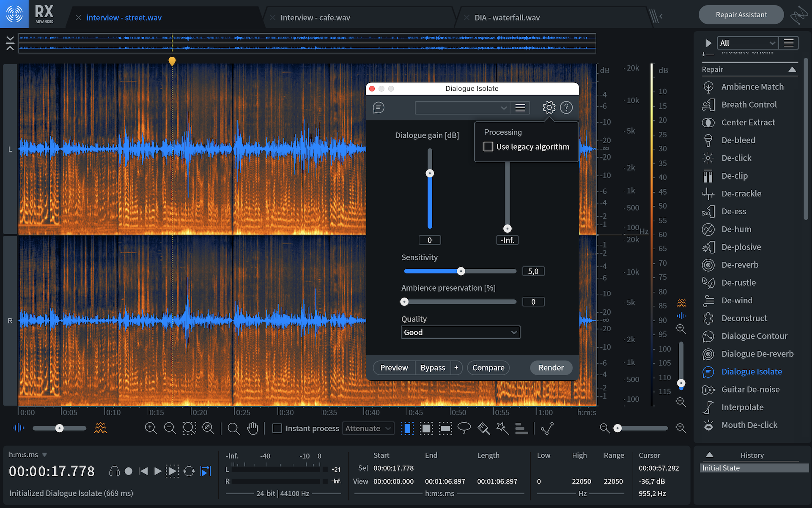Collapse the Repair module section
This screenshot has height=508, width=812.
click(x=792, y=69)
